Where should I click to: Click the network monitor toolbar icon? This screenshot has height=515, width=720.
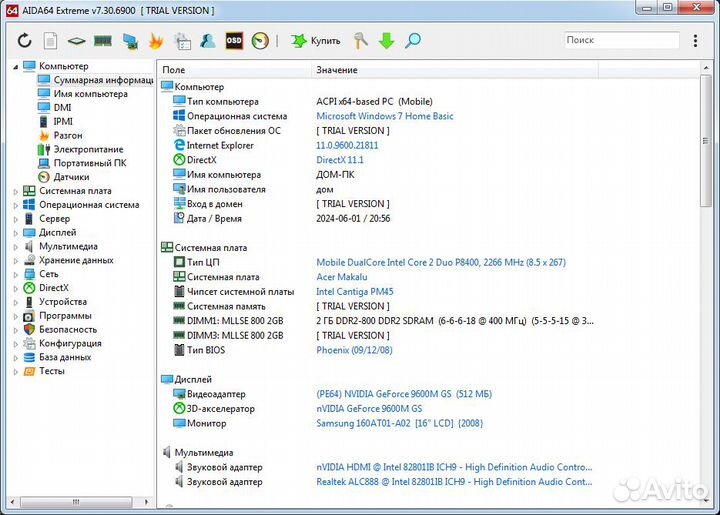point(130,41)
